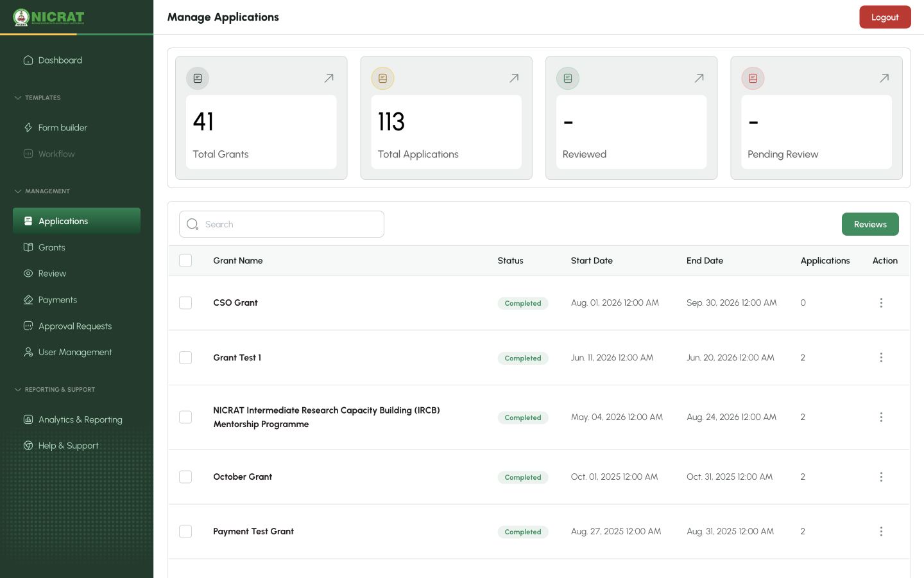This screenshot has width=924, height=578.
Task: Check the CSO Grant row checkbox
Action: 185,302
